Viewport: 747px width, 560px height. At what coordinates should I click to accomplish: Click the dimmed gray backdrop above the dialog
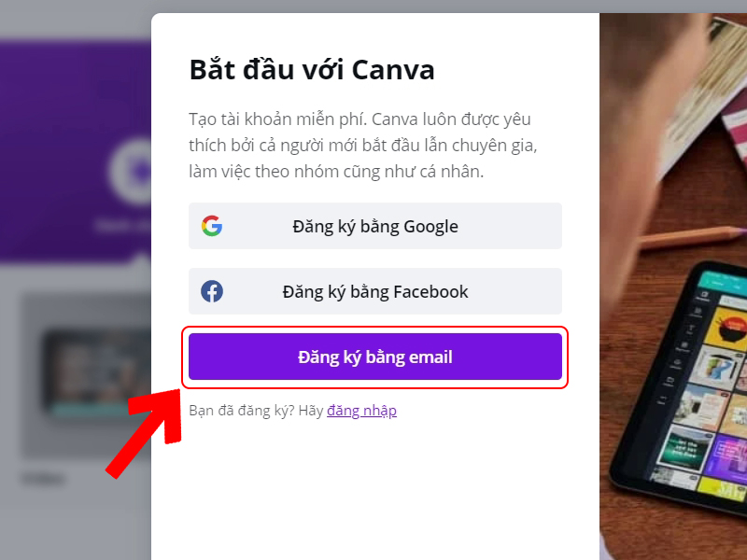(373, 7)
